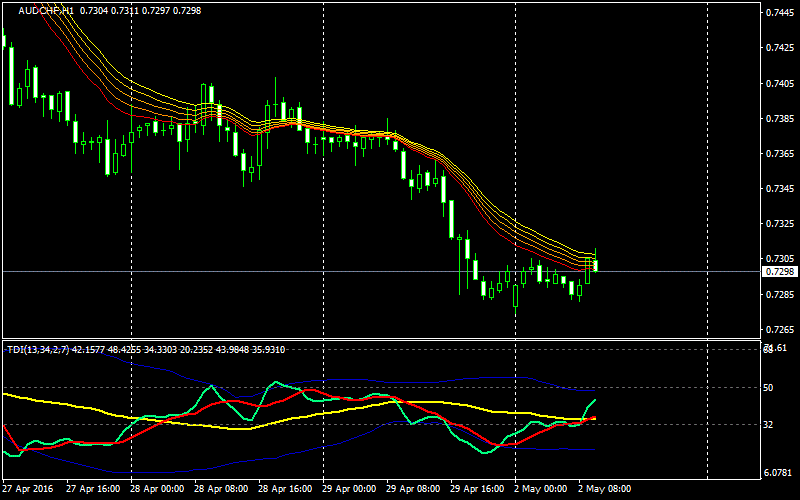
Task: Select the 2 May 08:00 time label
Action: point(603,490)
